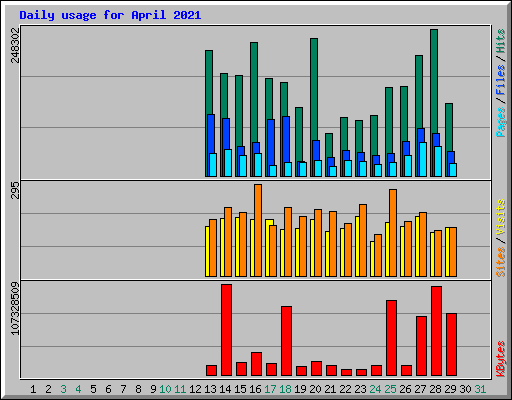The image size is (512, 400).
Task: Click day 31 on the date axis
Action: coord(480,389)
